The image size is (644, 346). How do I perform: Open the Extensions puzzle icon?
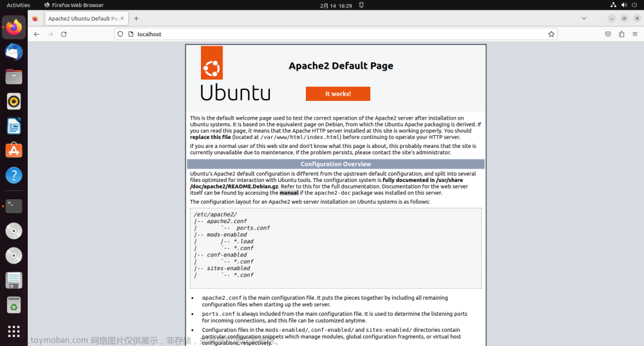coord(621,34)
